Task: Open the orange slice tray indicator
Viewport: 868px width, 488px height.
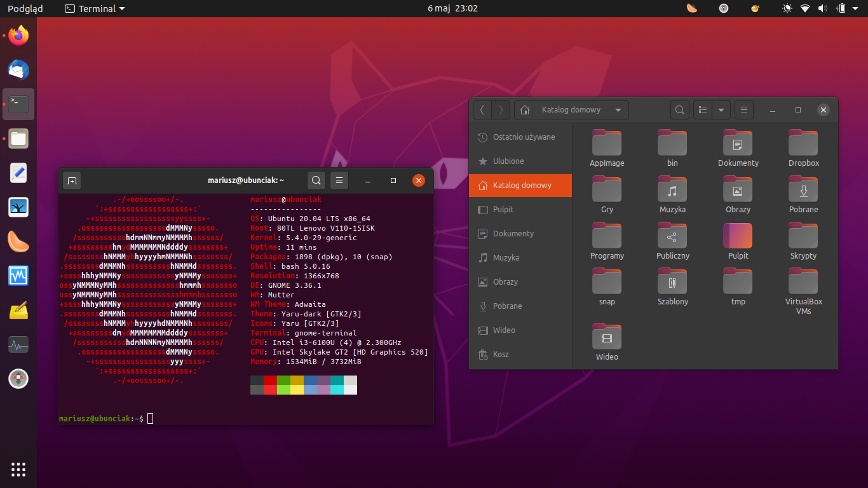Action: tap(692, 8)
